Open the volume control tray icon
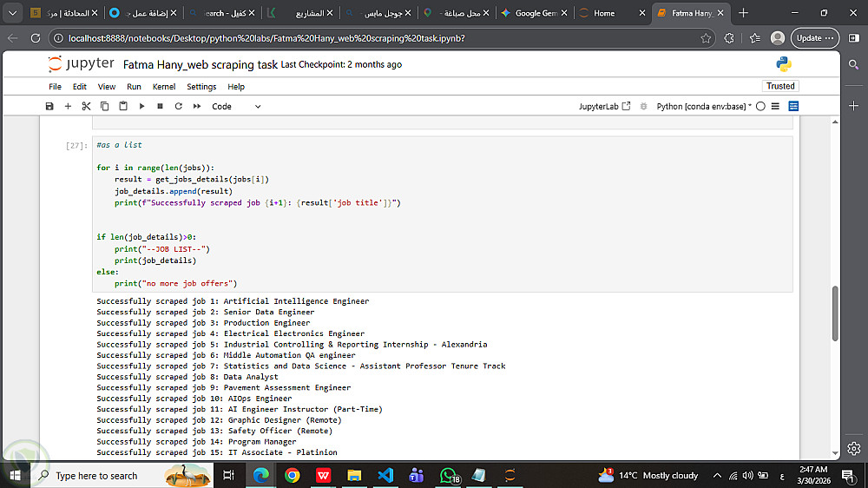 pos(748,475)
